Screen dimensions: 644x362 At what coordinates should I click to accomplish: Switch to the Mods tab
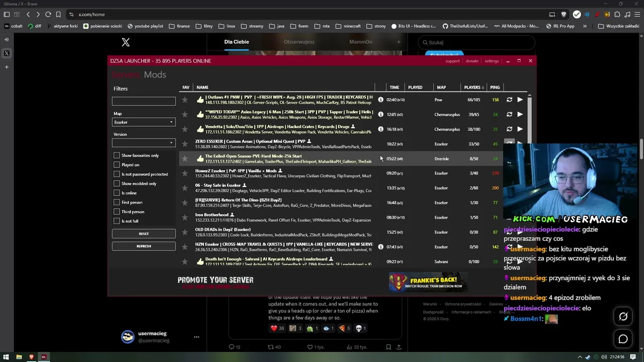pos(155,75)
